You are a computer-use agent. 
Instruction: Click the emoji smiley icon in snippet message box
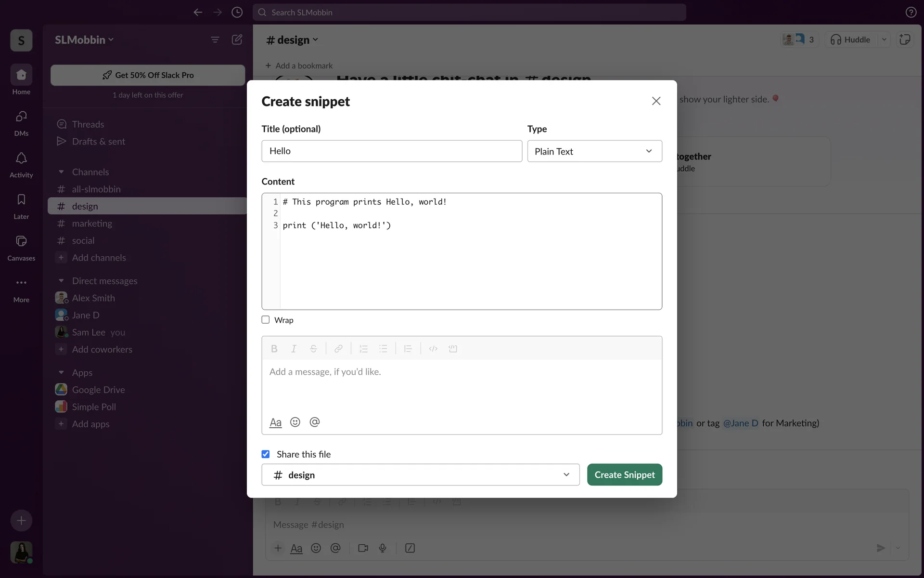[295, 422]
